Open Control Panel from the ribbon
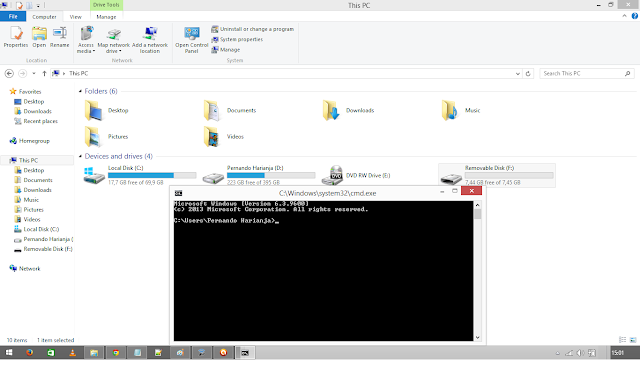The image size is (640, 367). [x=191, y=40]
